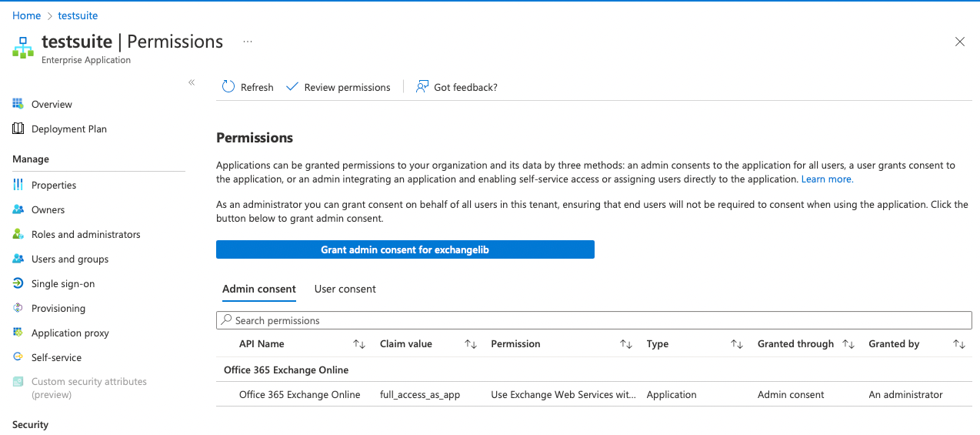980x435 pixels.
Task: Close the Permissions blade
Action: 960,42
